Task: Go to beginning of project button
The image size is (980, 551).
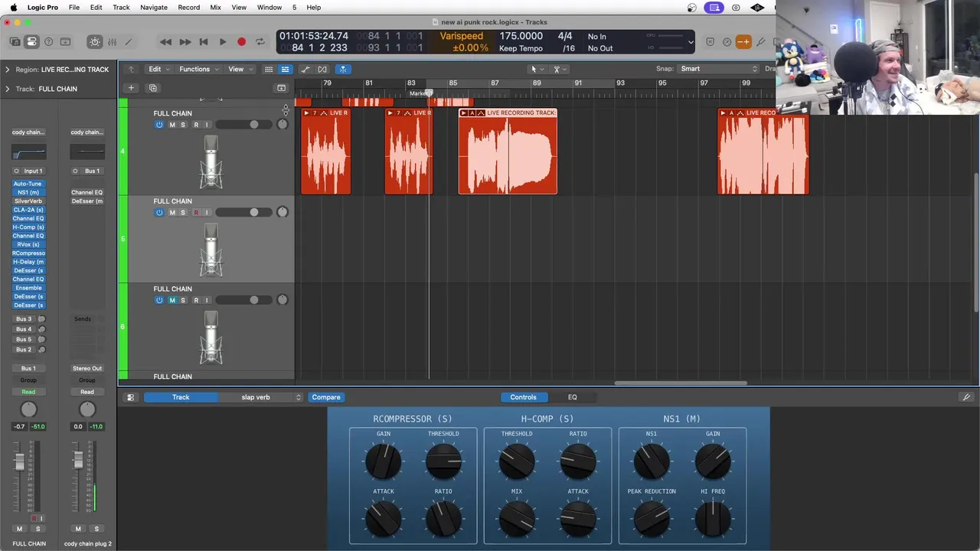Action: pos(204,42)
